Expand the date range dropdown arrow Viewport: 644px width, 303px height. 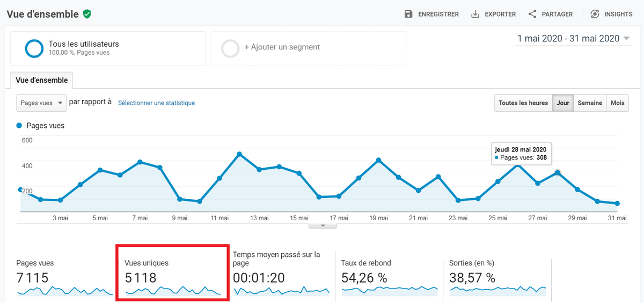pyautogui.click(x=627, y=39)
